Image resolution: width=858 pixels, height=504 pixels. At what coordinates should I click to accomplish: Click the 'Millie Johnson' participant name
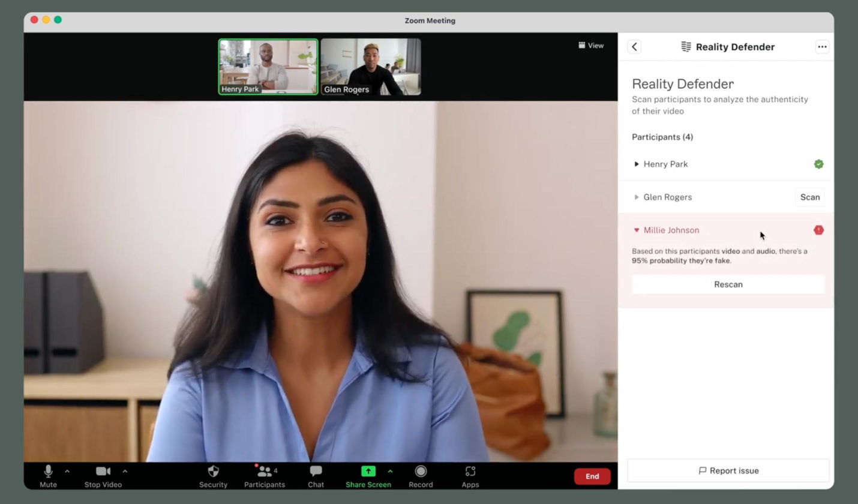click(x=671, y=230)
